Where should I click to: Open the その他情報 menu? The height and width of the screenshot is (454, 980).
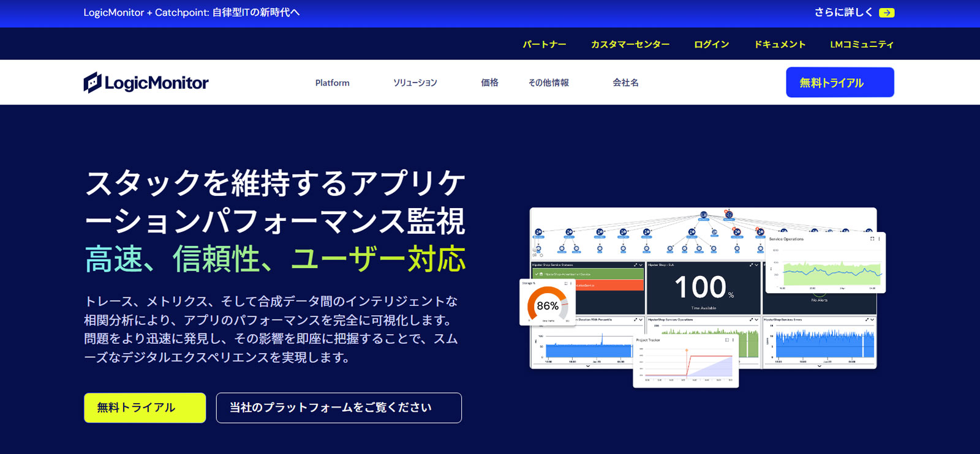[549, 83]
